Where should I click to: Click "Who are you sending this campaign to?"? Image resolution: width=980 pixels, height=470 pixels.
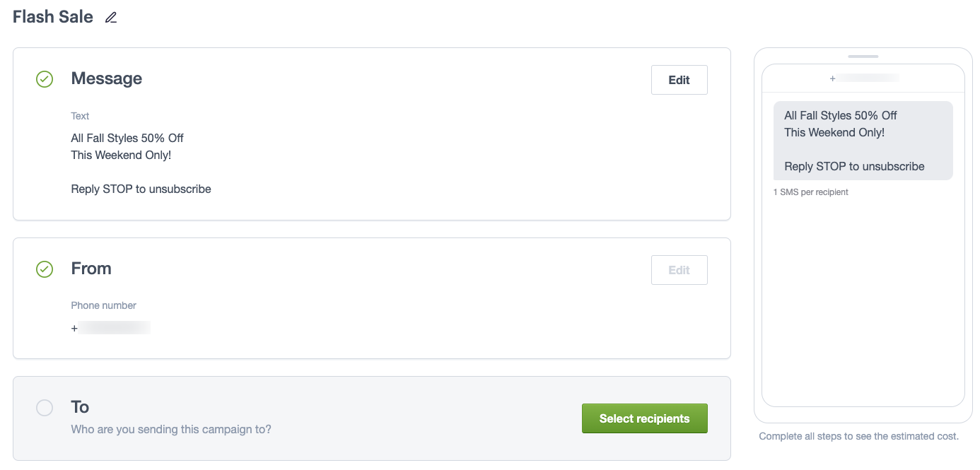click(171, 429)
